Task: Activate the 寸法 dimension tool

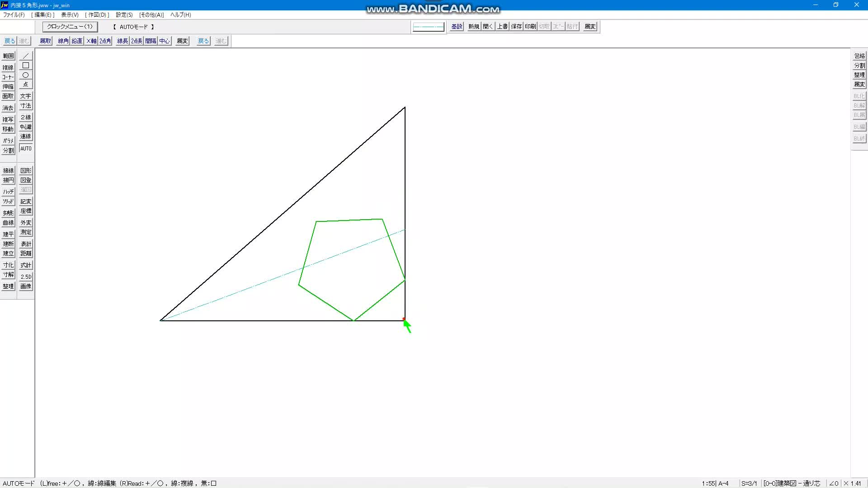Action: (x=26, y=106)
